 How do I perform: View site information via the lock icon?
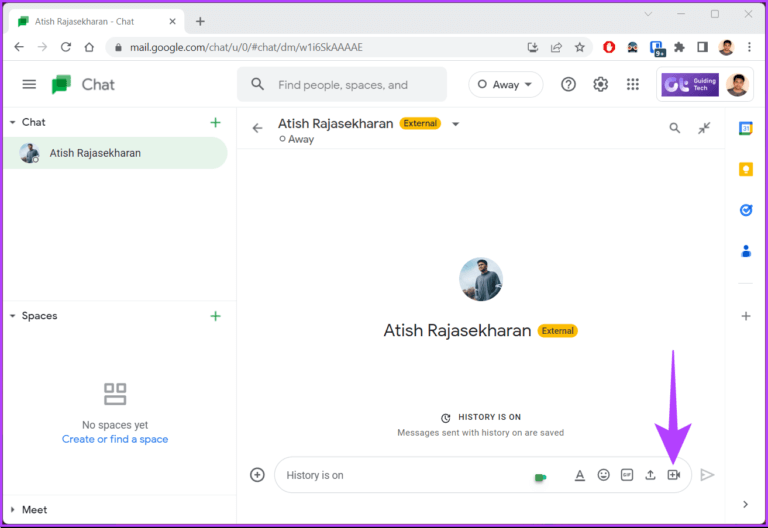point(118,47)
